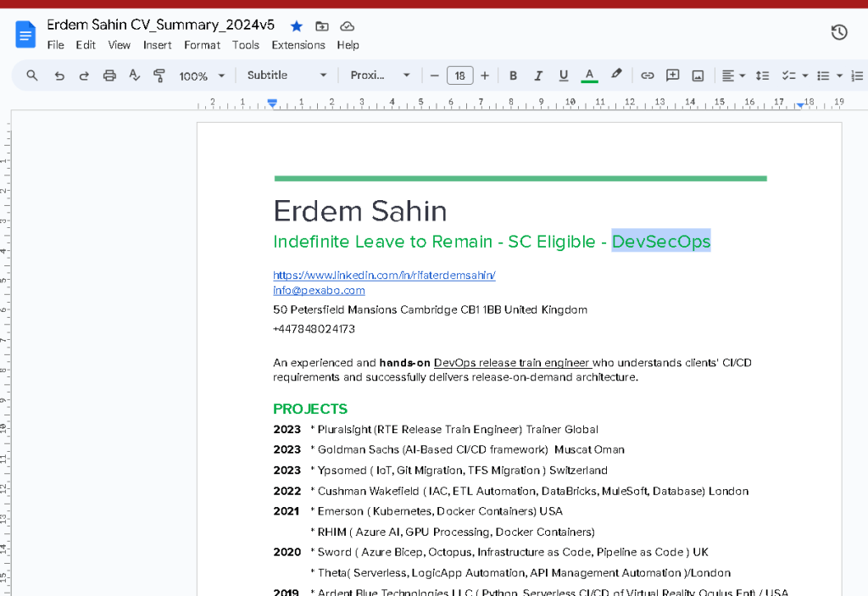Click the bulleted list icon
This screenshot has height=596, width=868.
coord(824,75)
